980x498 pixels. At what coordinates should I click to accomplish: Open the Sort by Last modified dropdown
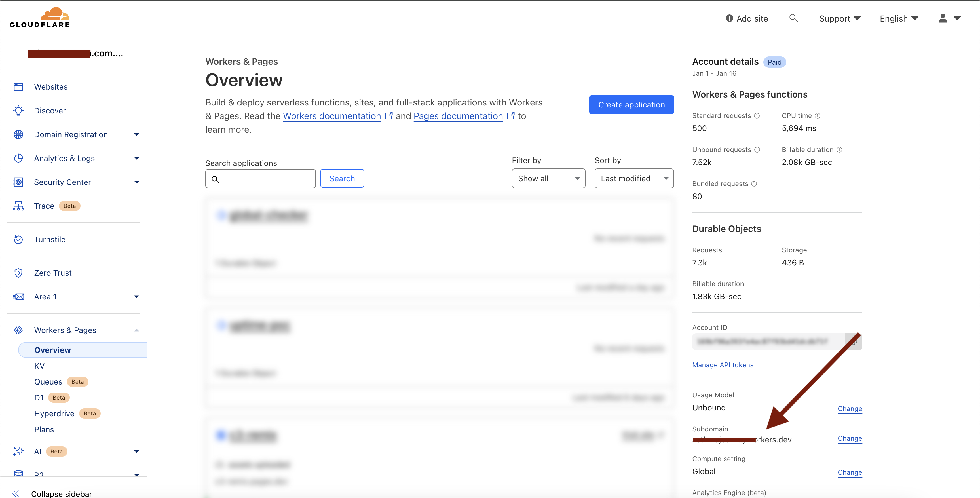634,178
